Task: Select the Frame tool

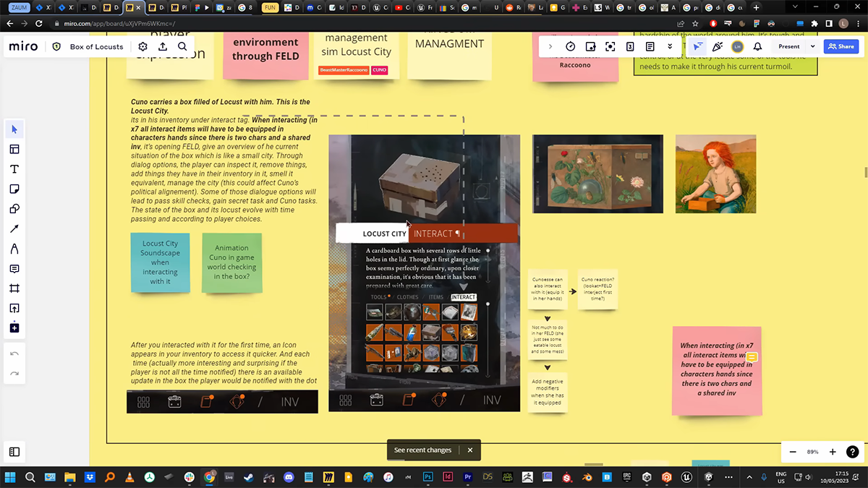Action: tap(14, 288)
